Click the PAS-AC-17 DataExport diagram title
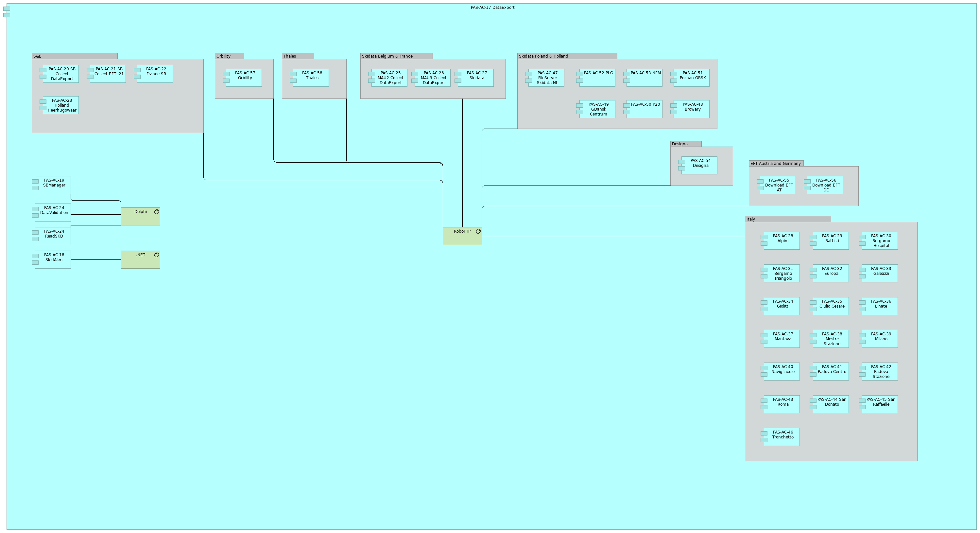This screenshot has height=533, width=980. (x=493, y=7)
